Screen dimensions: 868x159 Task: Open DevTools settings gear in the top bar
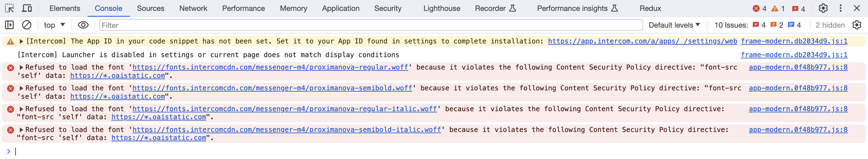tap(823, 8)
